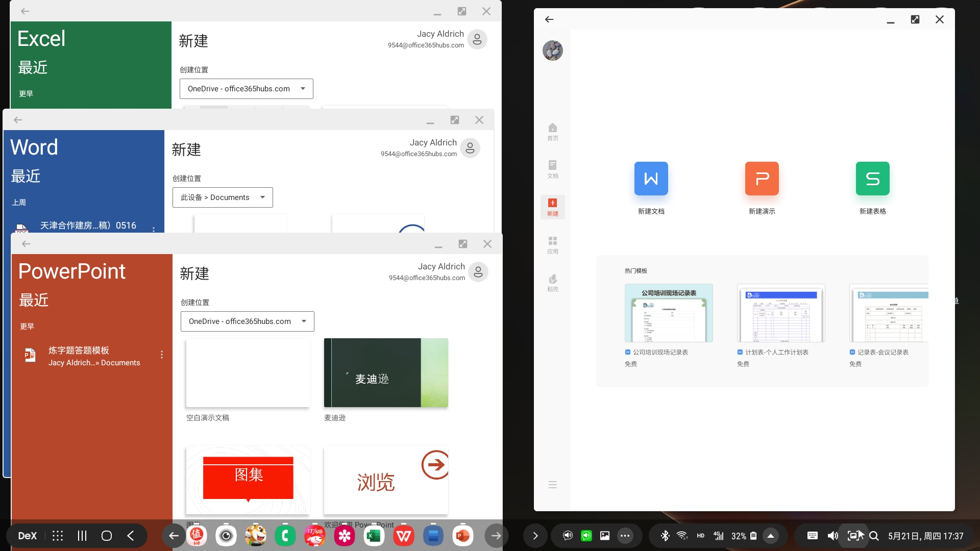Screen dimensions: 980x551
Task: Click the 新建文档 blue W icon
Action: tap(651, 179)
